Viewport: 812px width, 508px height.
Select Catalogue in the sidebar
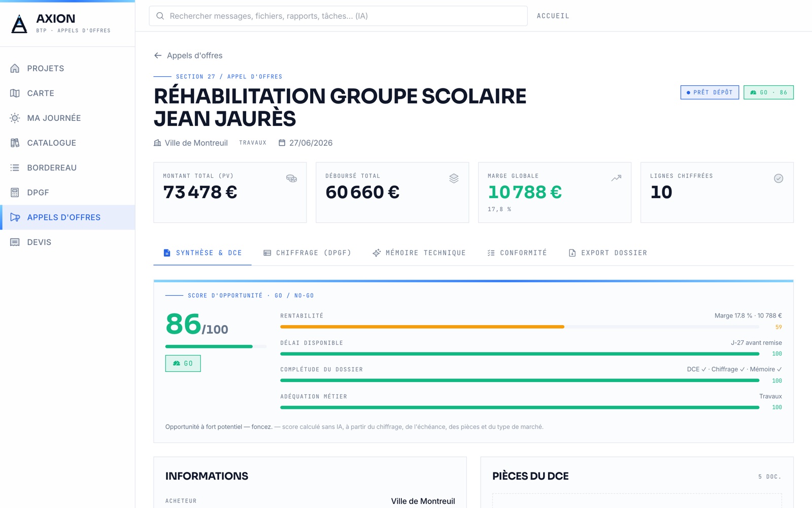[67, 143]
